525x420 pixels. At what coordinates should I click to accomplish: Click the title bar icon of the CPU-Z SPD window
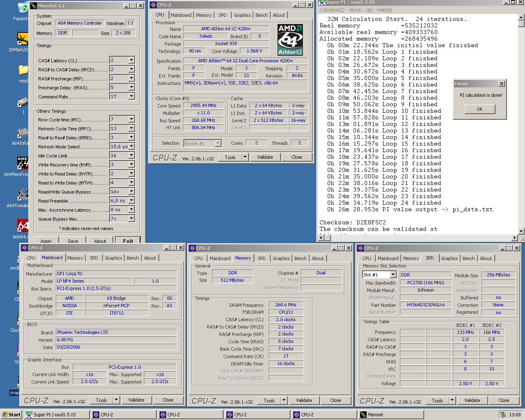click(x=361, y=248)
